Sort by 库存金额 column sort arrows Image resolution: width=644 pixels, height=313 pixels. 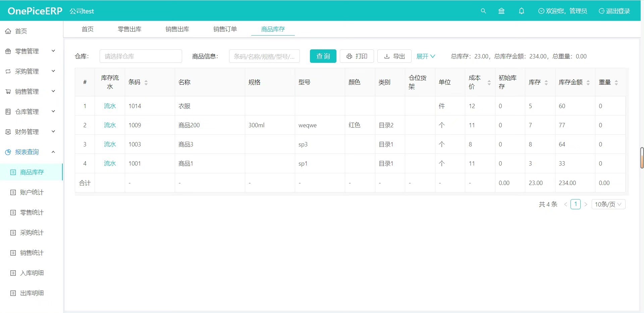588,83
